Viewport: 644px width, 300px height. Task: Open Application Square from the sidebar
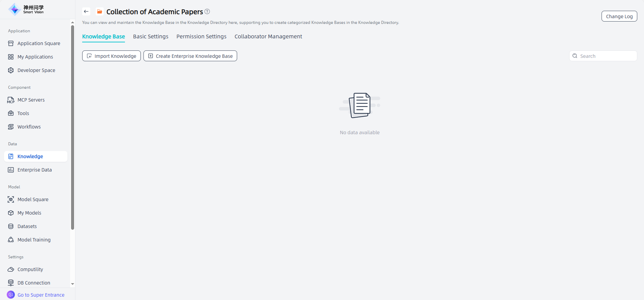(39, 43)
